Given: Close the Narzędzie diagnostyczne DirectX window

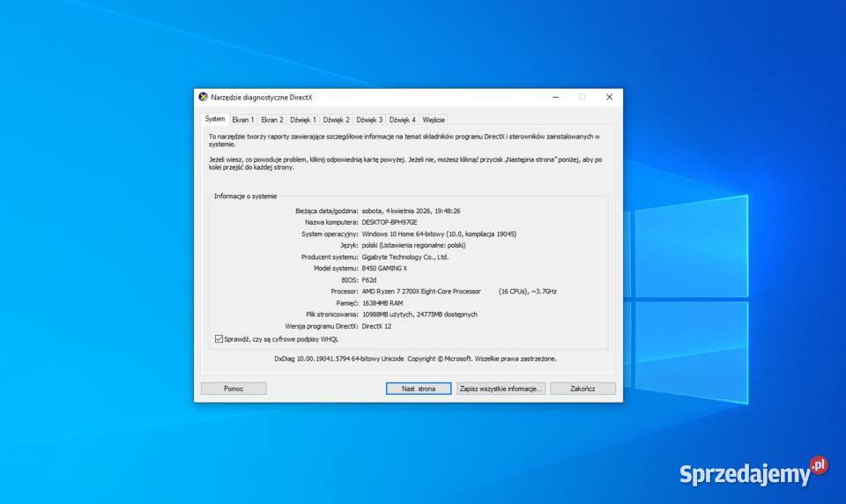Looking at the screenshot, I should (x=609, y=97).
